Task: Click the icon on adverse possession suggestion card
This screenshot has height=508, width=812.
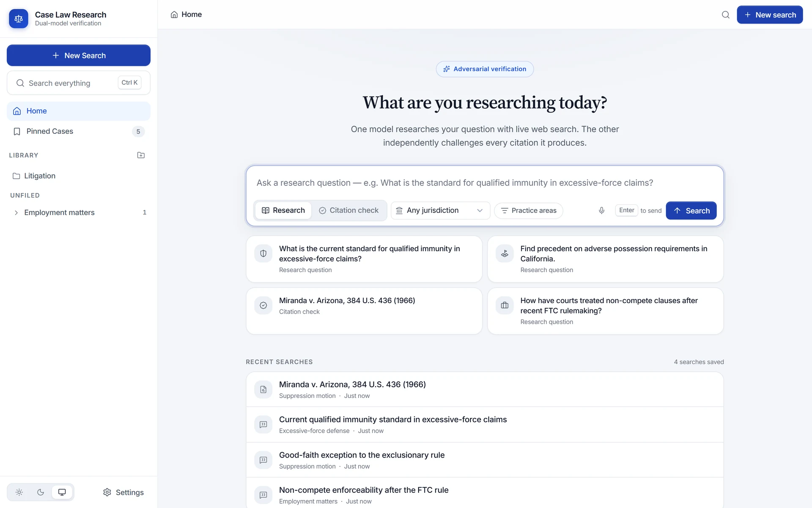Action: [505, 254]
